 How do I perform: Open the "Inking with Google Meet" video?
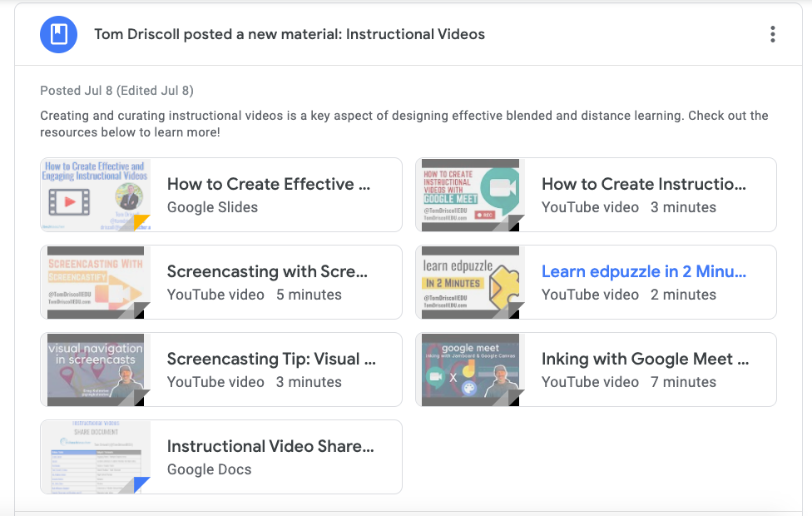645,359
